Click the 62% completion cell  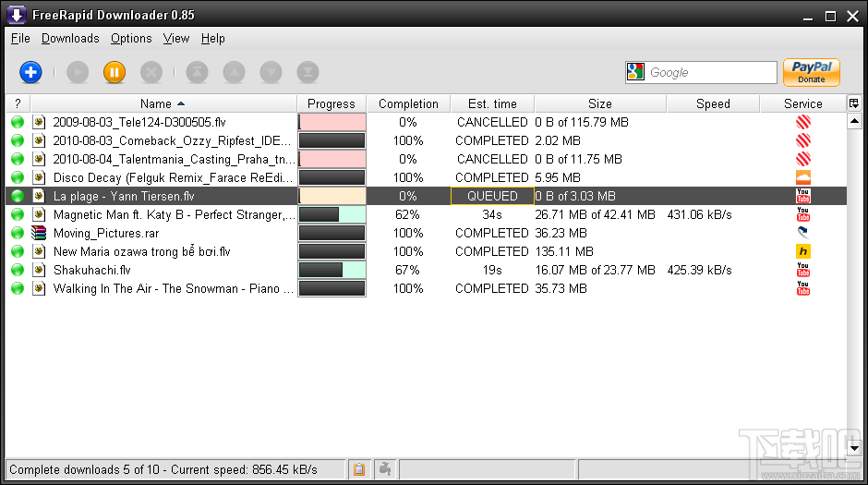click(x=407, y=214)
